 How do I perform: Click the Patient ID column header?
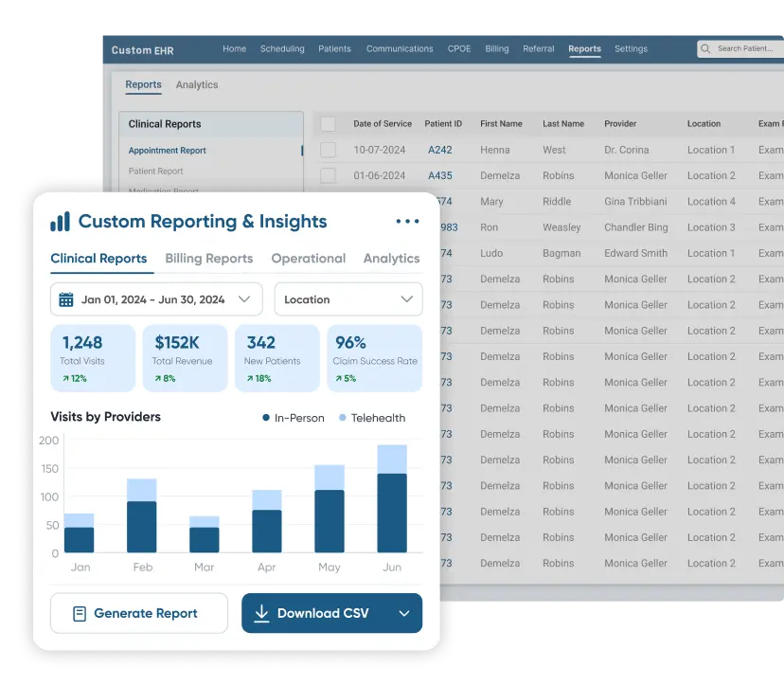pyautogui.click(x=443, y=123)
